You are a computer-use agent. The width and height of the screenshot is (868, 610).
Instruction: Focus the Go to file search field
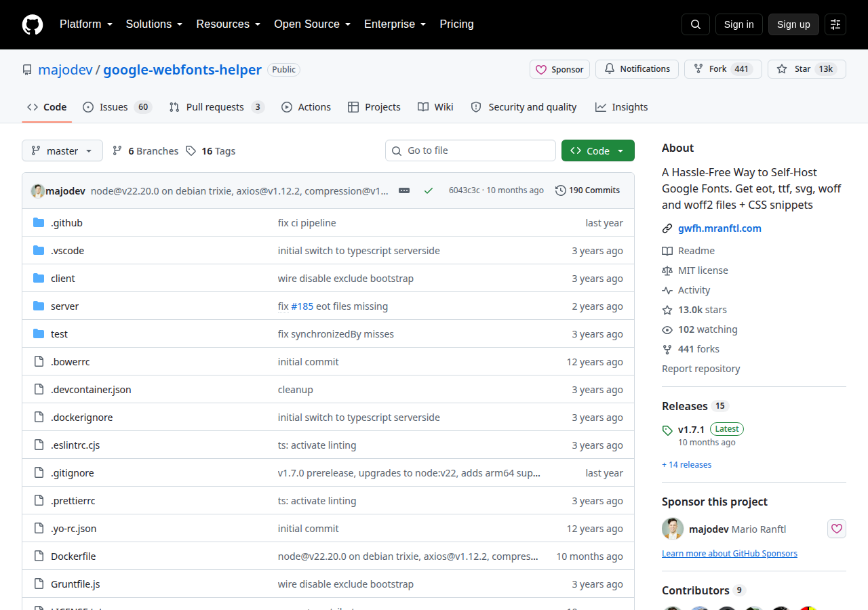(471, 150)
